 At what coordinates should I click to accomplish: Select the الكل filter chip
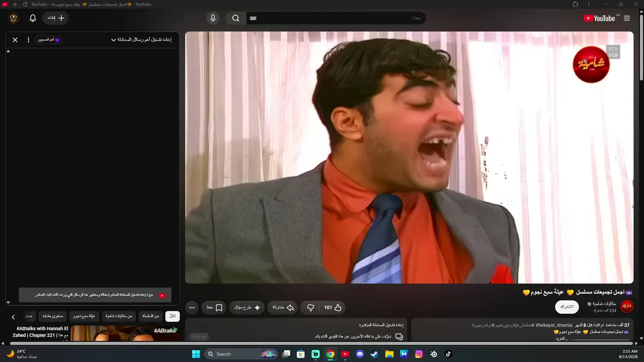(x=173, y=316)
